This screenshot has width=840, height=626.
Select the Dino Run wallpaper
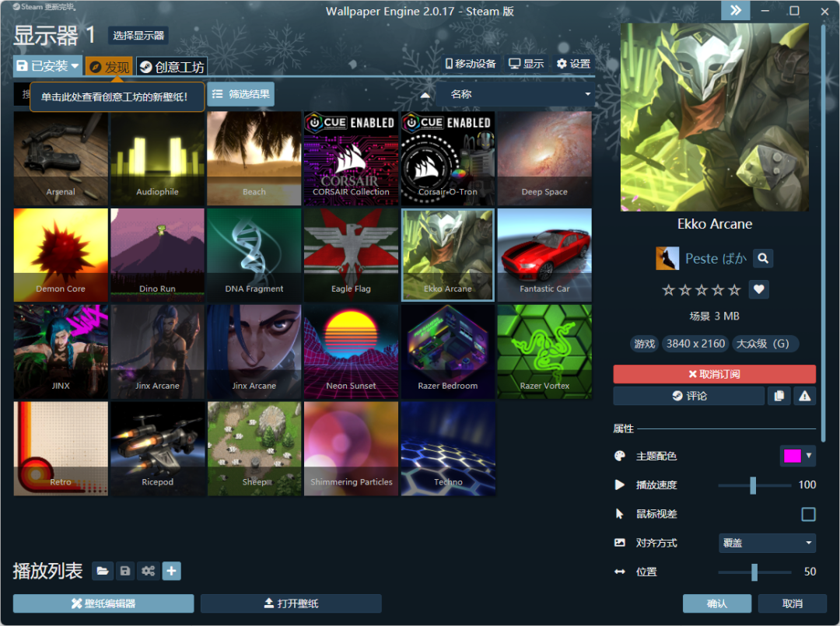157,255
